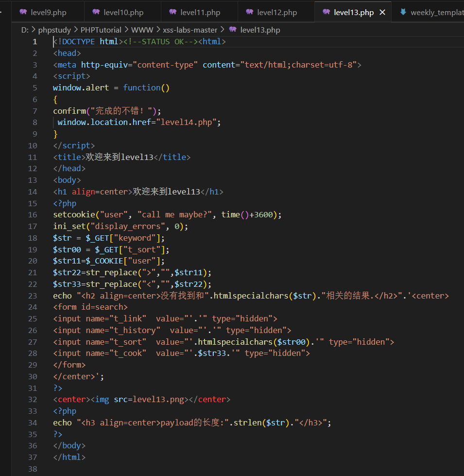Click the closing '</body>' tag on line 36
Image resolution: width=464 pixels, height=476 pixels.
(x=69, y=446)
